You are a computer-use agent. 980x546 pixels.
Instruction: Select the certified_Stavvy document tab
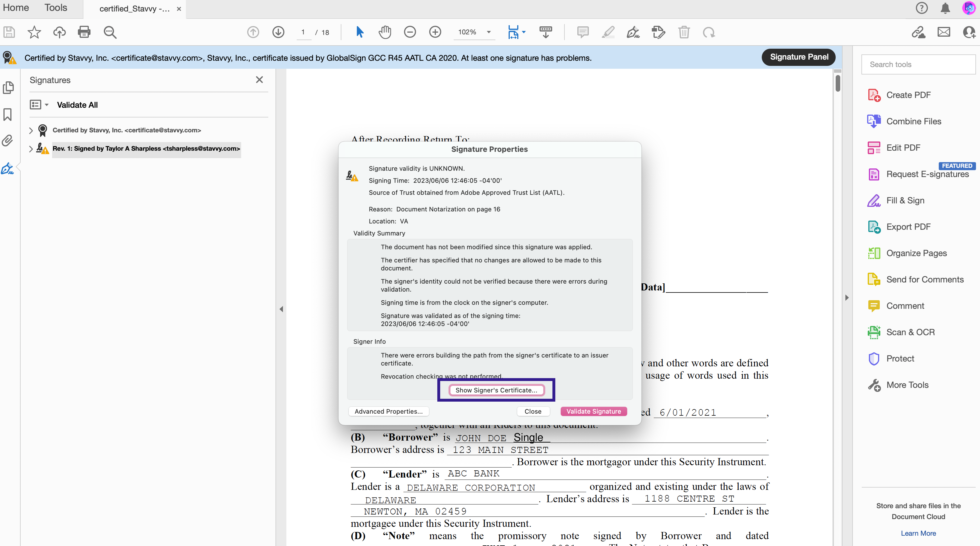(134, 9)
